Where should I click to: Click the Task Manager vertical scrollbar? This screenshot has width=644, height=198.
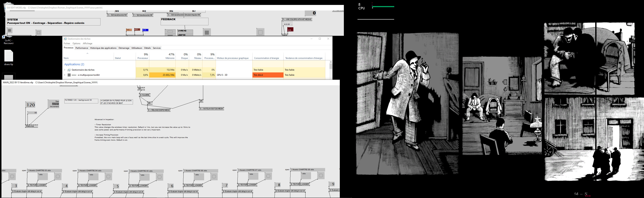pos(331,70)
